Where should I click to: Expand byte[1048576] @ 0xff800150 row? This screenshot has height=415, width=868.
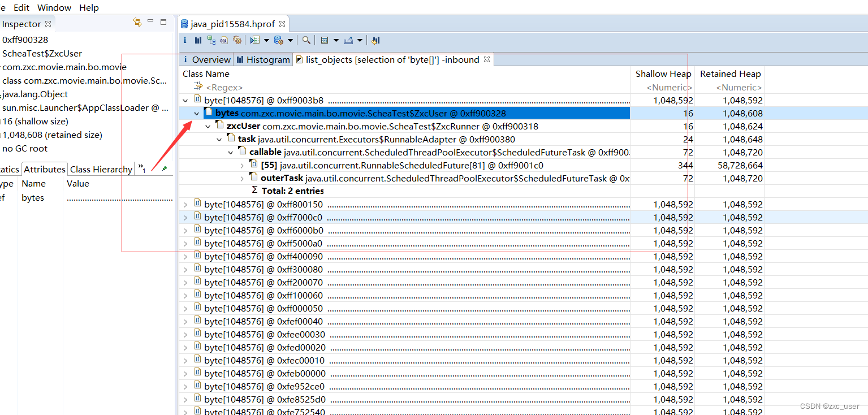pyautogui.click(x=185, y=205)
